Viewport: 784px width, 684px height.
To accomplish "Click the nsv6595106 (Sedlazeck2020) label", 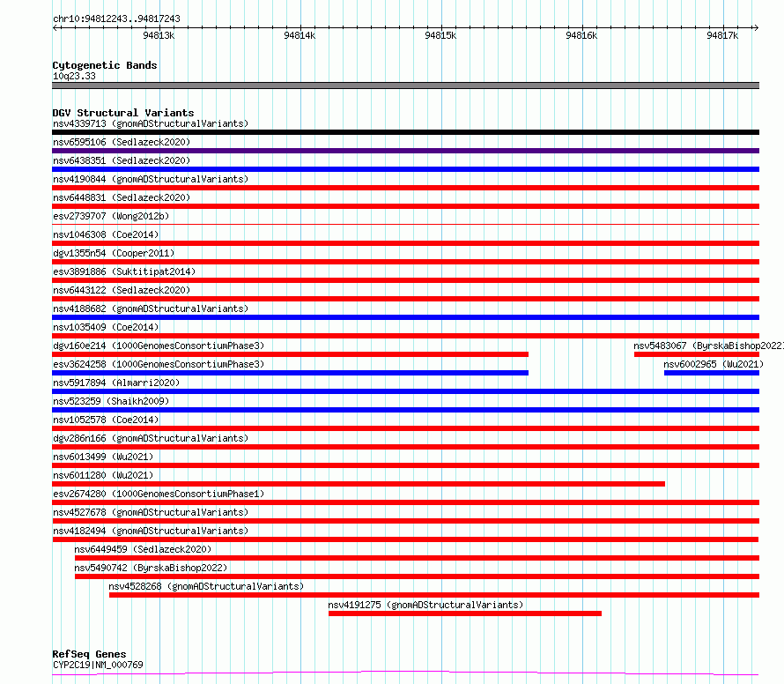I will tap(122, 142).
